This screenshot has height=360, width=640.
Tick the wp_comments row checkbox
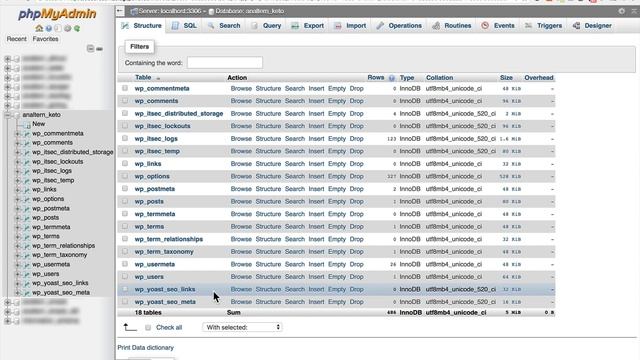click(x=125, y=100)
